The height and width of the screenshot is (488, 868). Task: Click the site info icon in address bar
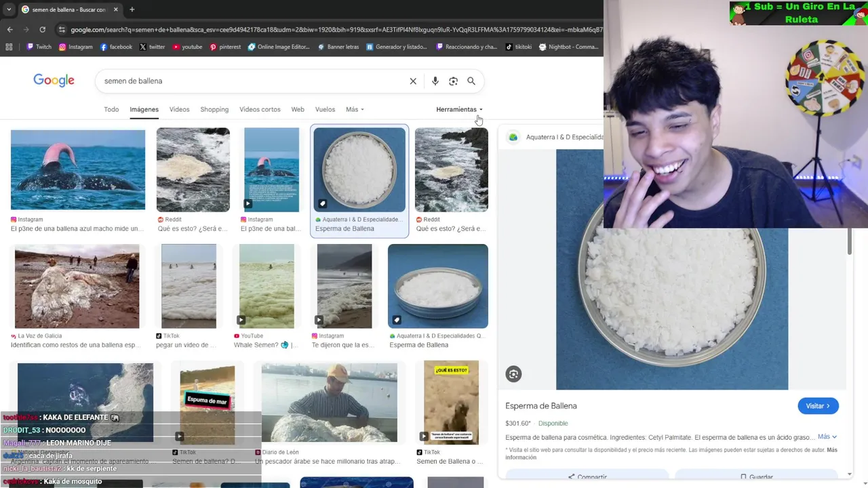62,30
